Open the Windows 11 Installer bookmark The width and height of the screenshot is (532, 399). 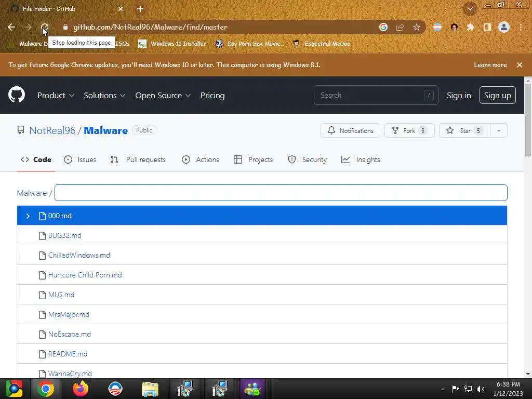point(172,44)
